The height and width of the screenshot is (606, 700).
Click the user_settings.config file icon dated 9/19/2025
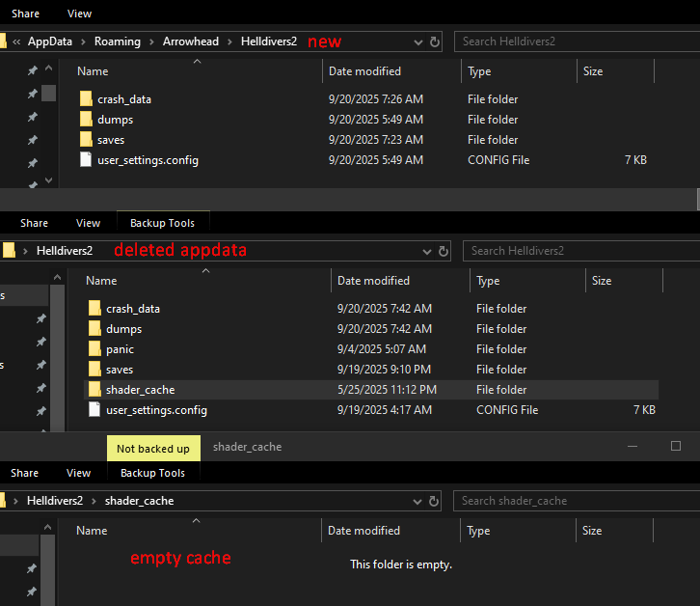(x=94, y=410)
